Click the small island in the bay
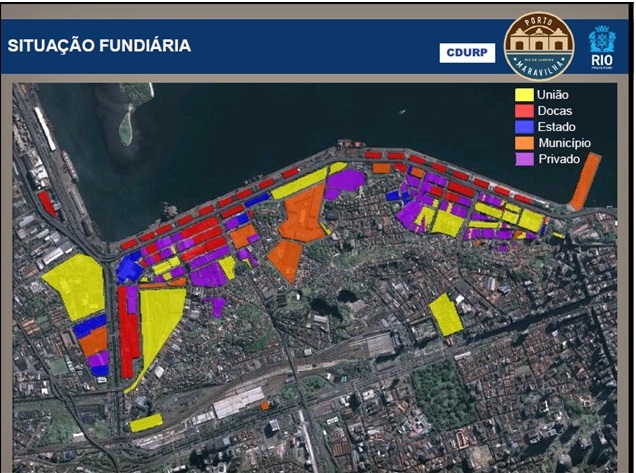Viewport: 636px width, 473px height. 126,126
